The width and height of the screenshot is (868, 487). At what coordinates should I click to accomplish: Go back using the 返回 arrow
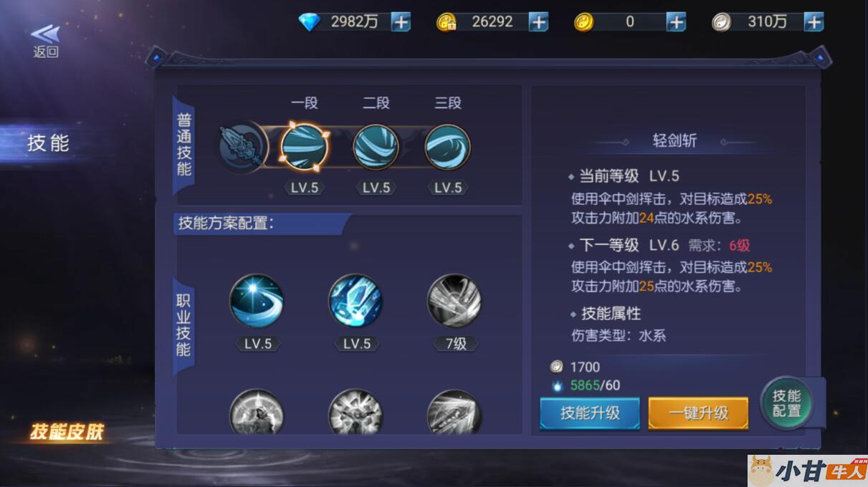tap(45, 41)
